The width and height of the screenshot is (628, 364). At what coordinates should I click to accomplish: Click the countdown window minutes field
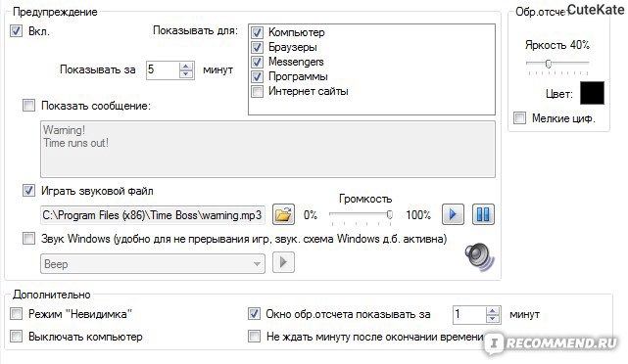click(469, 315)
